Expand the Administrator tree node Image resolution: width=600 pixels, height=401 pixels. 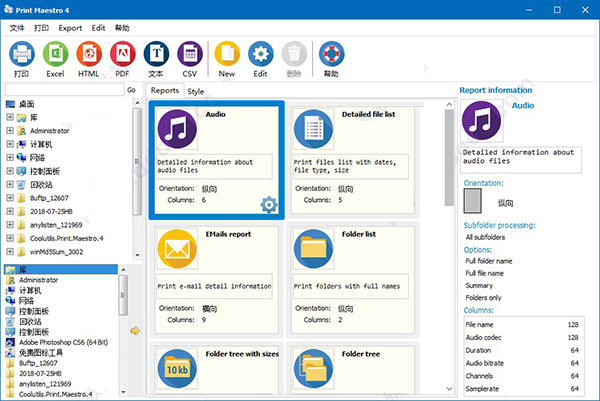pos(10,130)
